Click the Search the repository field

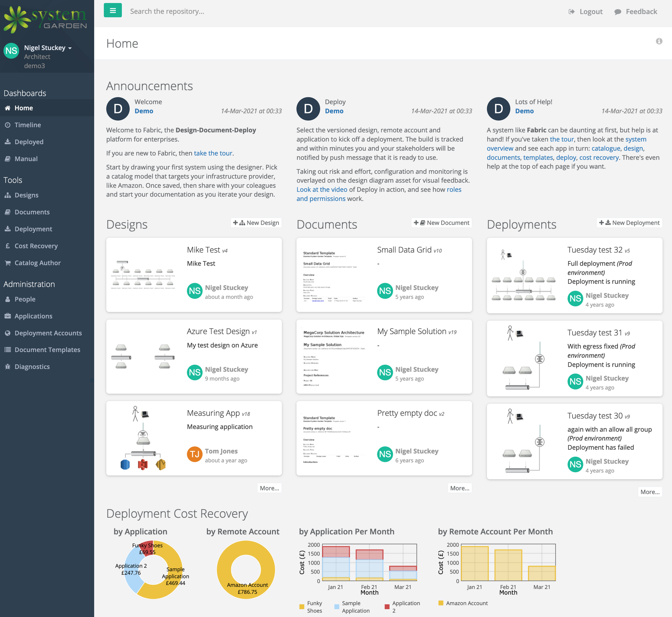[x=167, y=11]
